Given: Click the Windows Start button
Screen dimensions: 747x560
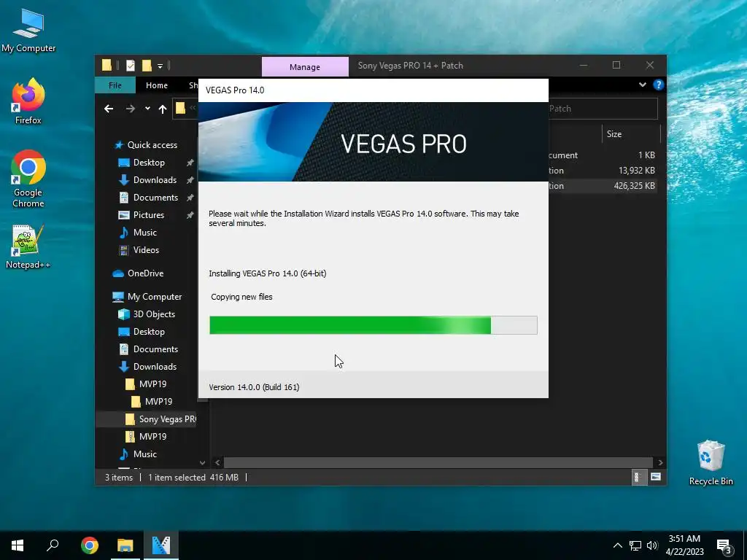Looking at the screenshot, I should pyautogui.click(x=18, y=545).
